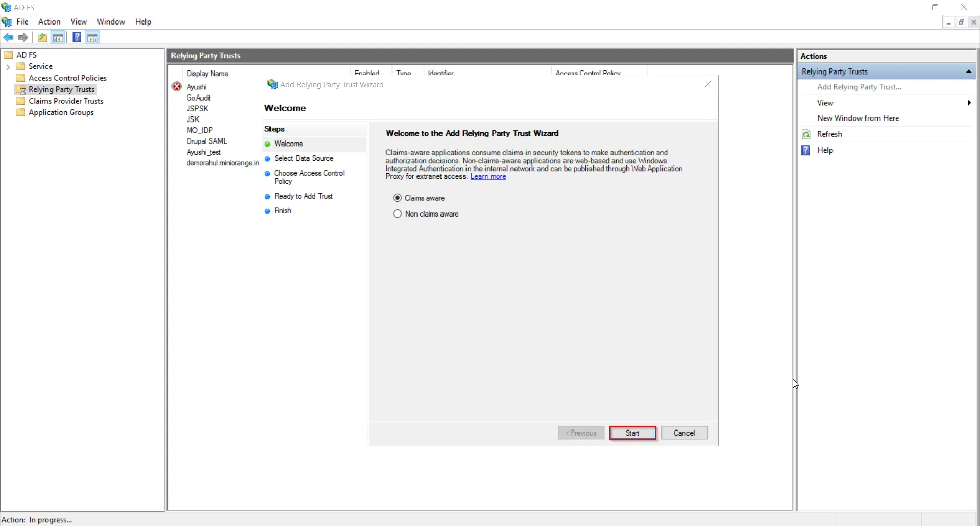Click the Access Control Policies folder icon
This screenshot has height=526, width=980.
coord(20,78)
